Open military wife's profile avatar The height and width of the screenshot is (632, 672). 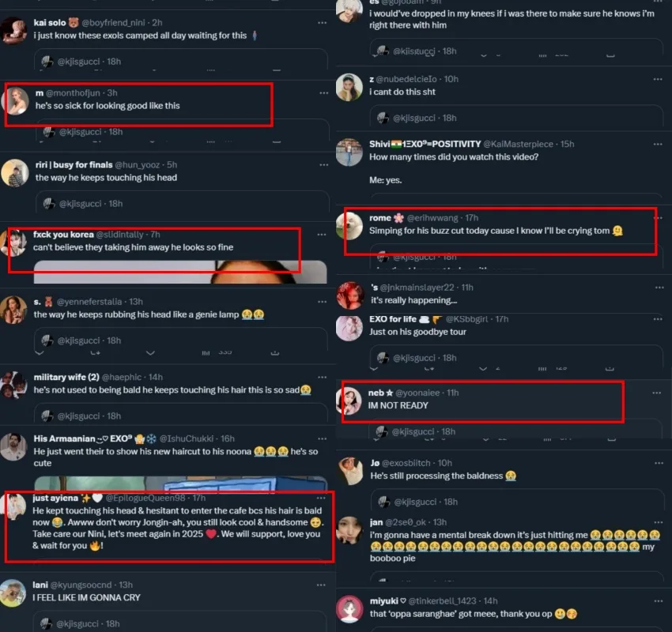13,386
